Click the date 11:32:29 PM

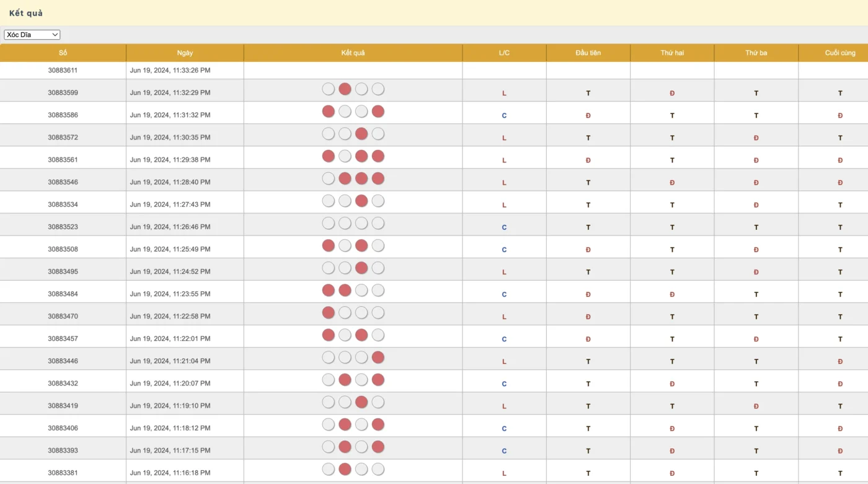pyautogui.click(x=170, y=93)
